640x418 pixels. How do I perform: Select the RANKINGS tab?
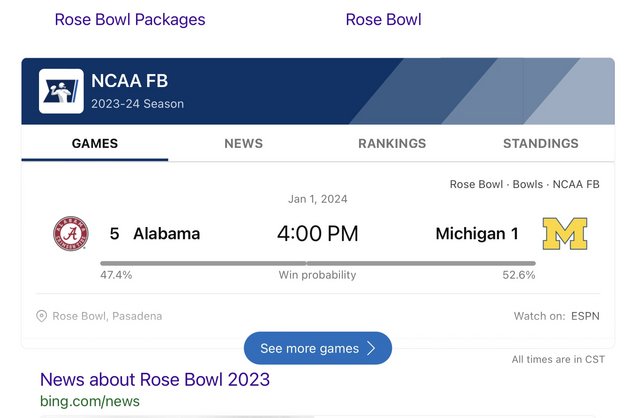[x=392, y=143]
